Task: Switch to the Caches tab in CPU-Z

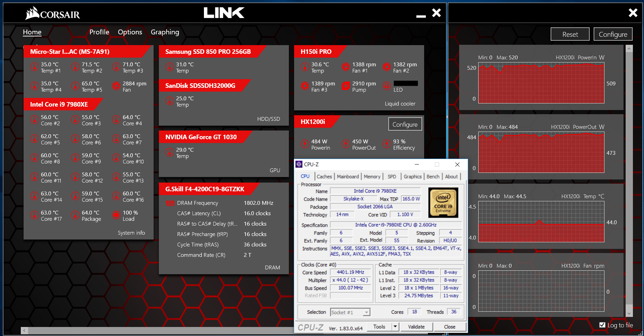Action: click(x=324, y=176)
